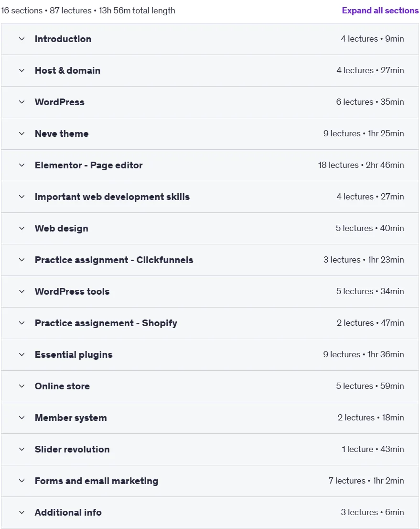The height and width of the screenshot is (529, 420).
Task: Click the Expand all sections link
Action: [x=380, y=11]
